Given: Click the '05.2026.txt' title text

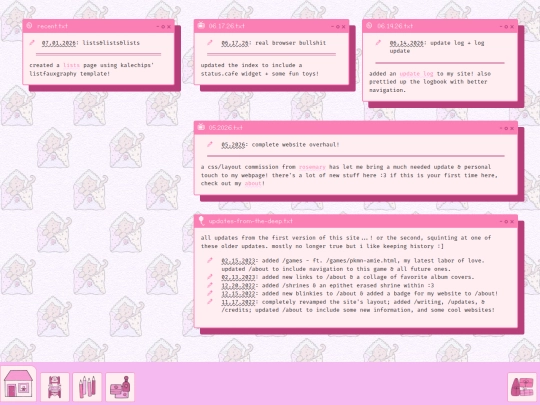Looking at the screenshot, I should [x=225, y=127].
